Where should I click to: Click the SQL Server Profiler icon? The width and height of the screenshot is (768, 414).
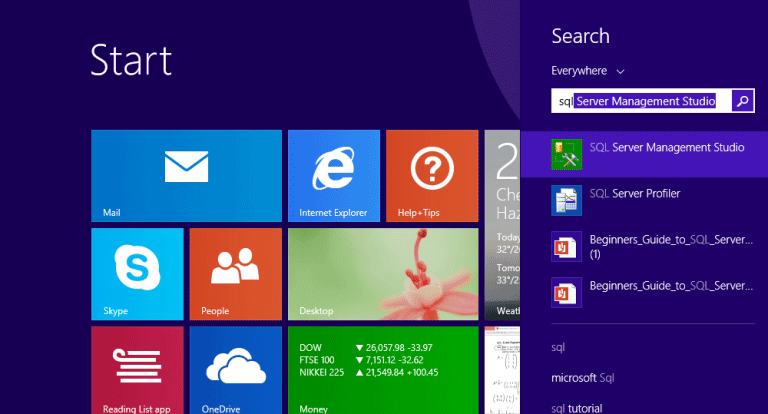pos(567,200)
